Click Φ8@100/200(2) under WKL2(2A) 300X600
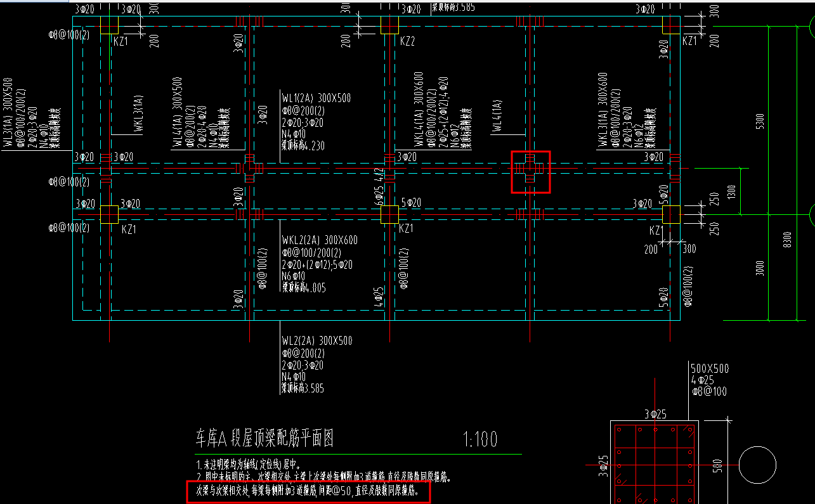The width and height of the screenshot is (815, 504). [x=310, y=252]
